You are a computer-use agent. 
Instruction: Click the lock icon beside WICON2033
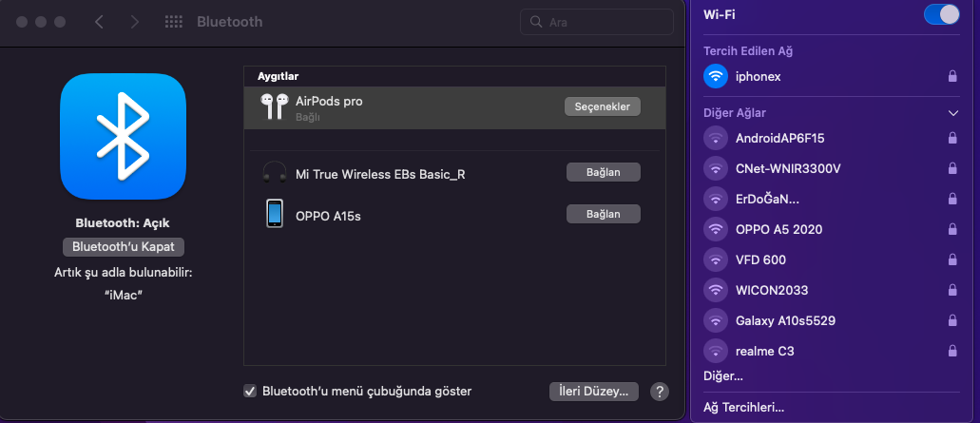point(952,290)
